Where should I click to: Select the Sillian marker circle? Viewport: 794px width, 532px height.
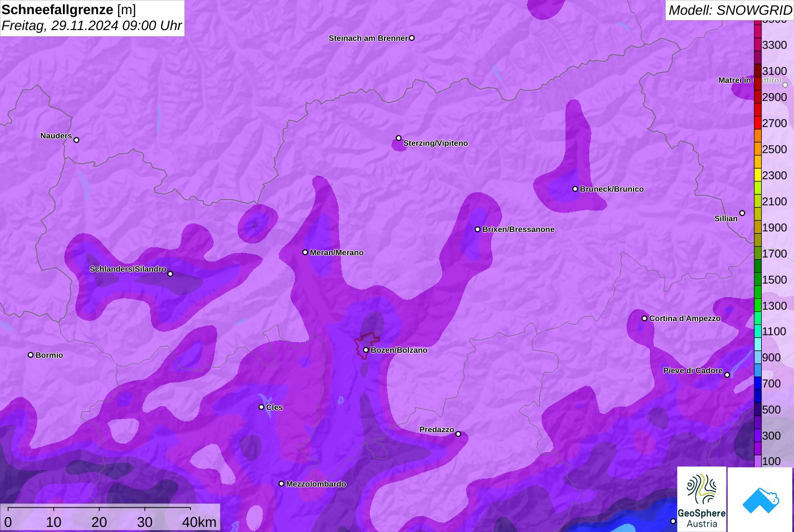[x=742, y=213]
